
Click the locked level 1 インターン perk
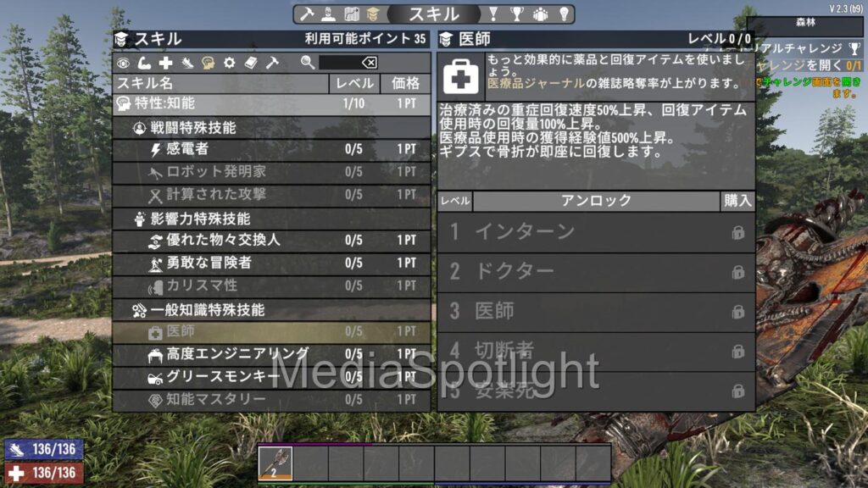pyautogui.click(x=596, y=231)
